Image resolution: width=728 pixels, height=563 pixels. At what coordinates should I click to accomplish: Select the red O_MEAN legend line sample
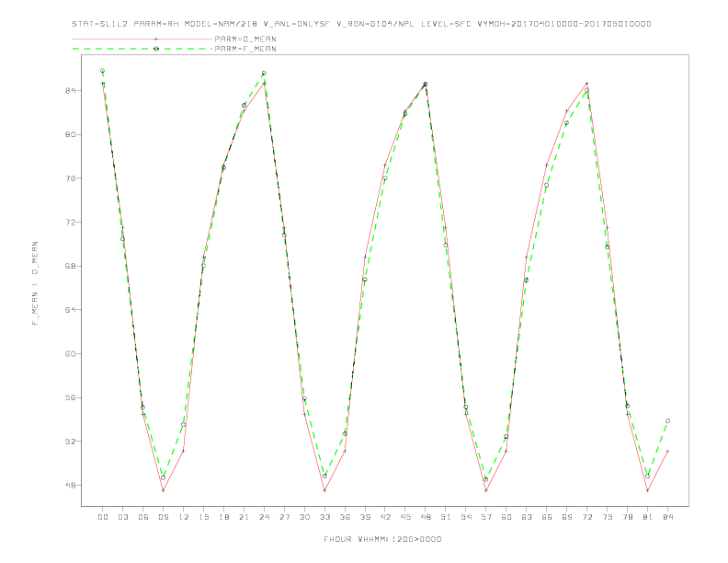tap(142, 39)
